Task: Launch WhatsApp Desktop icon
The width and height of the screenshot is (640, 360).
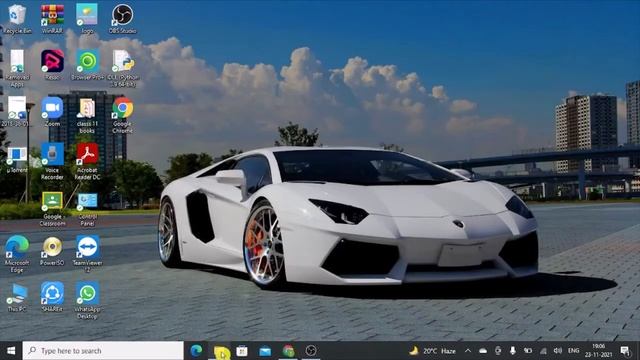Action: click(87, 300)
